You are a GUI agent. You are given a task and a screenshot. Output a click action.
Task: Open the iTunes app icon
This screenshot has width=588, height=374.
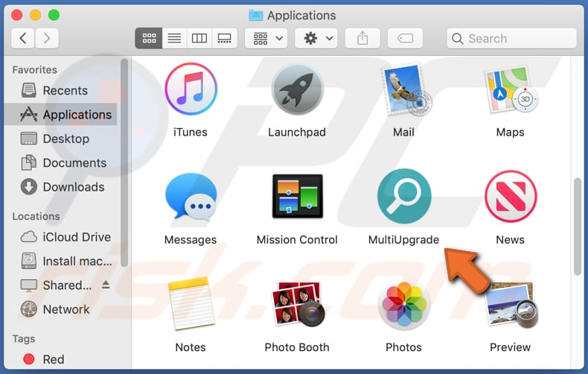pos(191,89)
